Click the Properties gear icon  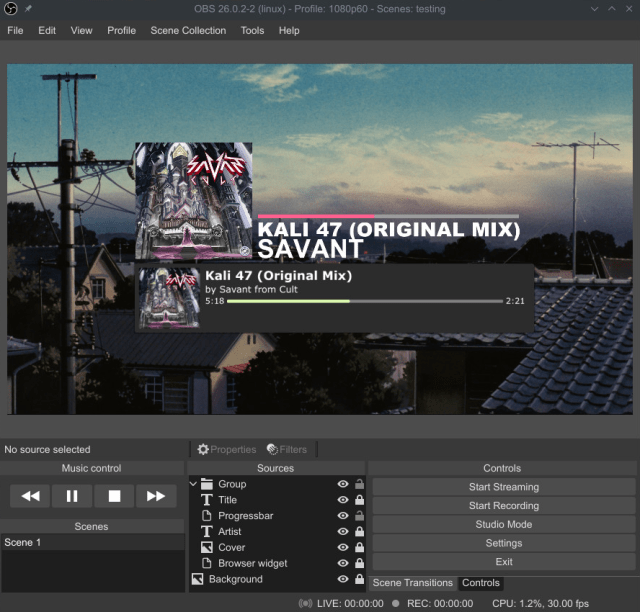[203, 450]
